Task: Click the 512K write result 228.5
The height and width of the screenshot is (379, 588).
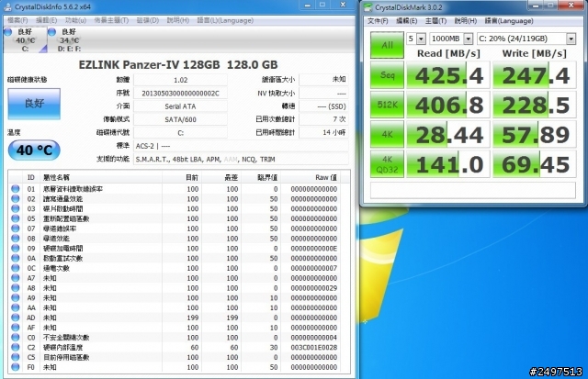Action: [535, 105]
